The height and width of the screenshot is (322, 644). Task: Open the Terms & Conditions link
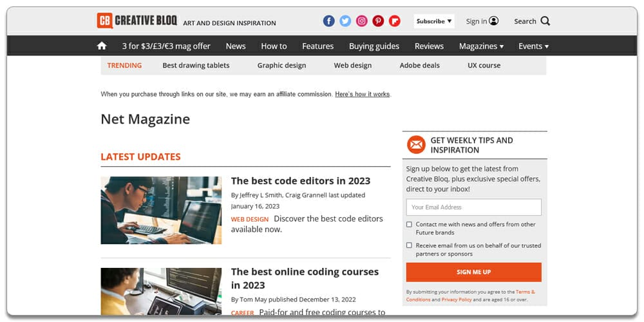click(470, 296)
